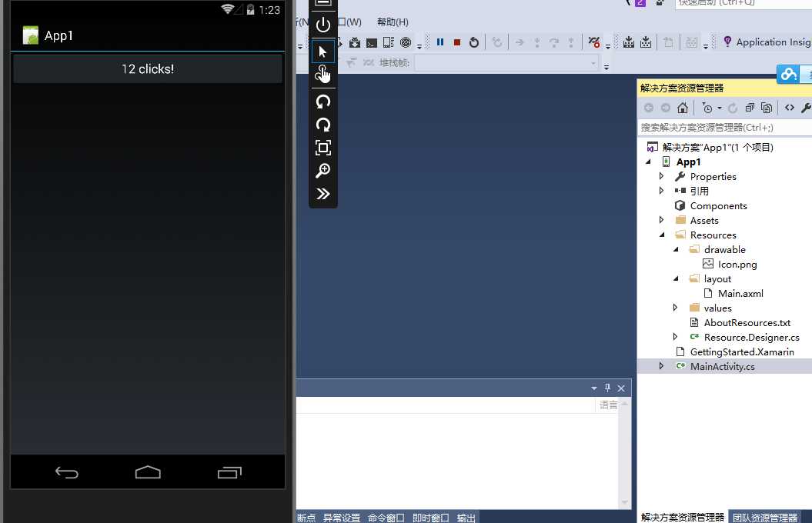Collapse the layout folder
Image resolution: width=812 pixels, height=523 pixels.
(676, 279)
